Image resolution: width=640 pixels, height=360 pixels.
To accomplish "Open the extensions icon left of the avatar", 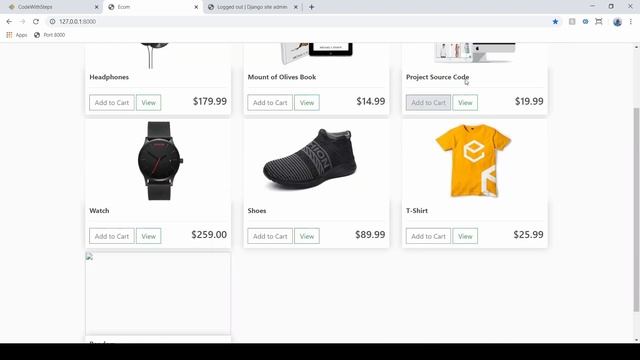I will [599, 22].
